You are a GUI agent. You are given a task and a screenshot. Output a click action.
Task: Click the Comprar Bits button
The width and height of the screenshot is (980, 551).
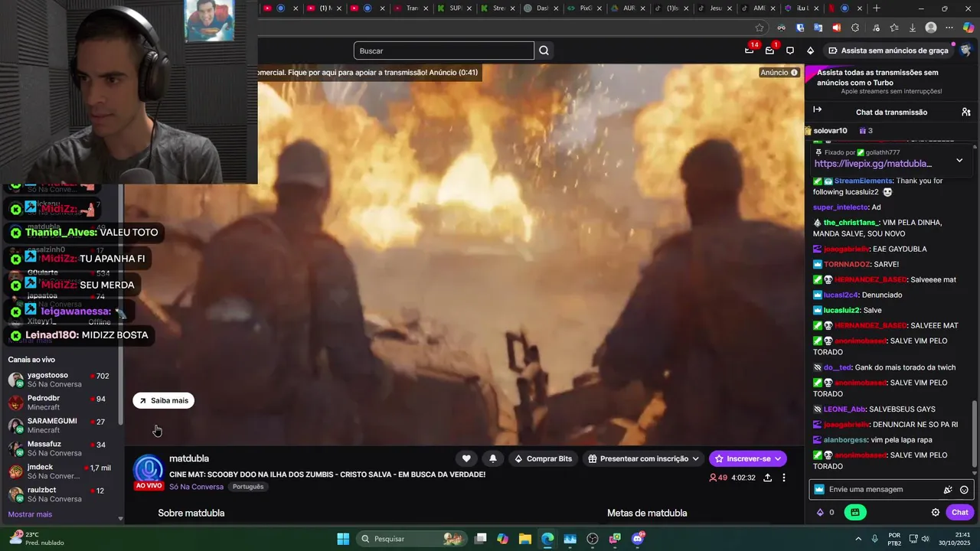pos(544,458)
